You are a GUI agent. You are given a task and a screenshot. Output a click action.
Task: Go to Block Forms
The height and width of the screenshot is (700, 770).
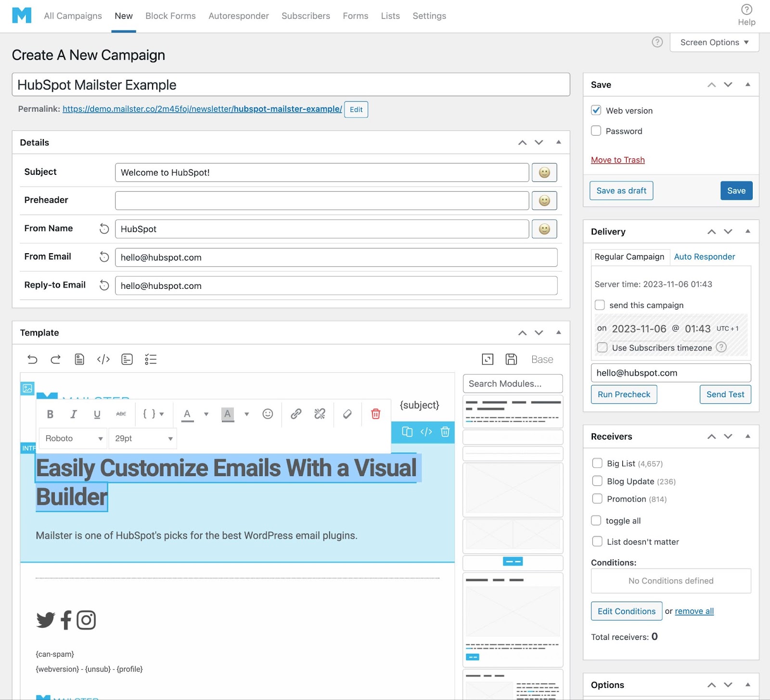170,16
